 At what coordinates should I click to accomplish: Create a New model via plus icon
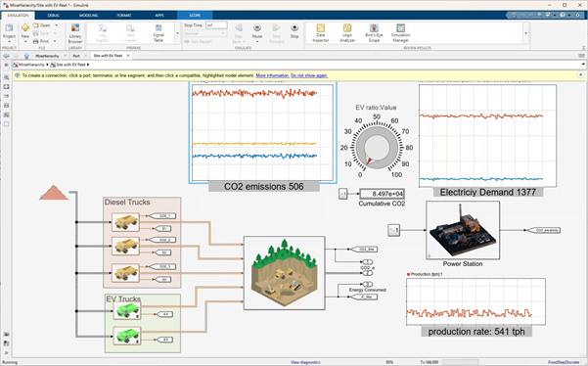[25, 27]
